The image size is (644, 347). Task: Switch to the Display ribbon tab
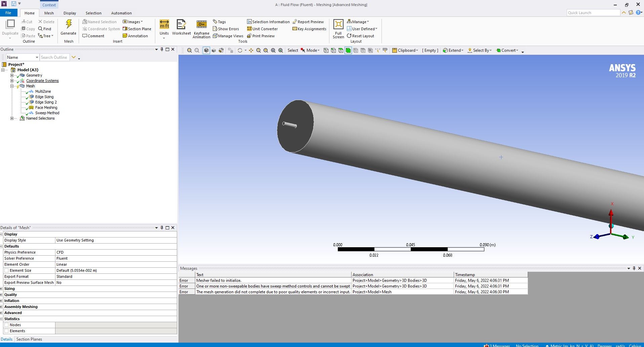tap(70, 13)
